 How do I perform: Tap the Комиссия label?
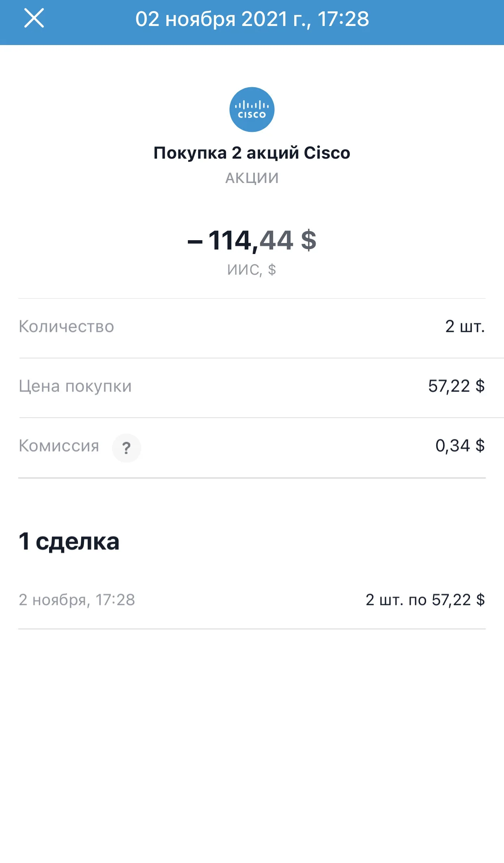point(59,446)
